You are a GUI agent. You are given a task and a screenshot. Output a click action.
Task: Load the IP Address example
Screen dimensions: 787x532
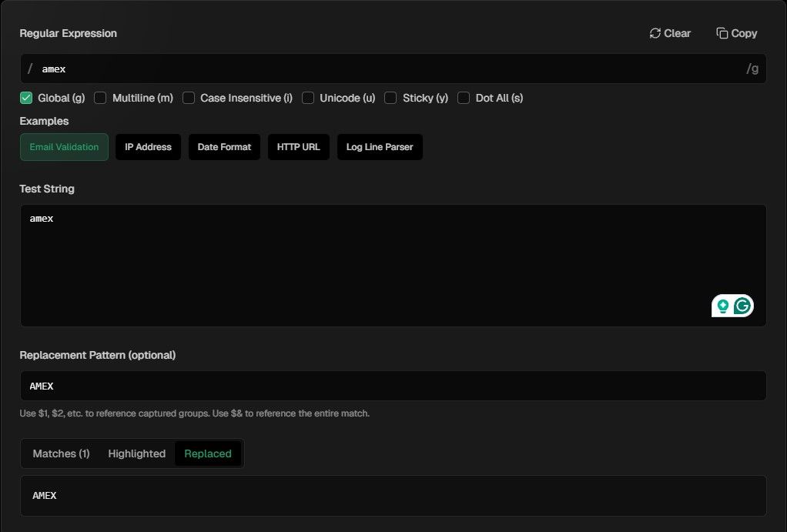tap(148, 146)
